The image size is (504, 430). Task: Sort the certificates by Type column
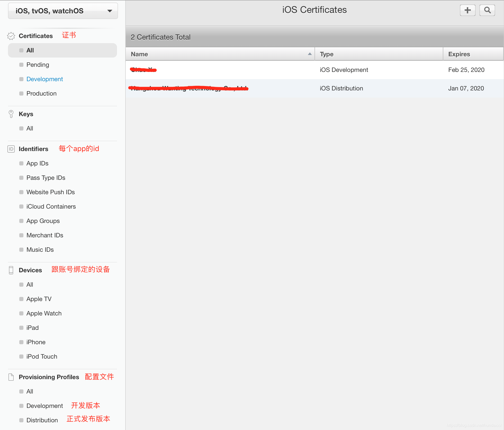[327, 54]
